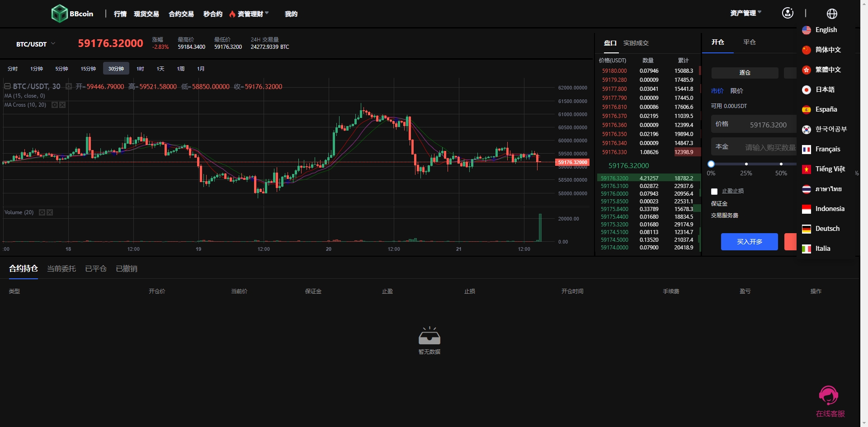Remove the Volume indicator with X
The image size is (868, 427).
(50, 212)
